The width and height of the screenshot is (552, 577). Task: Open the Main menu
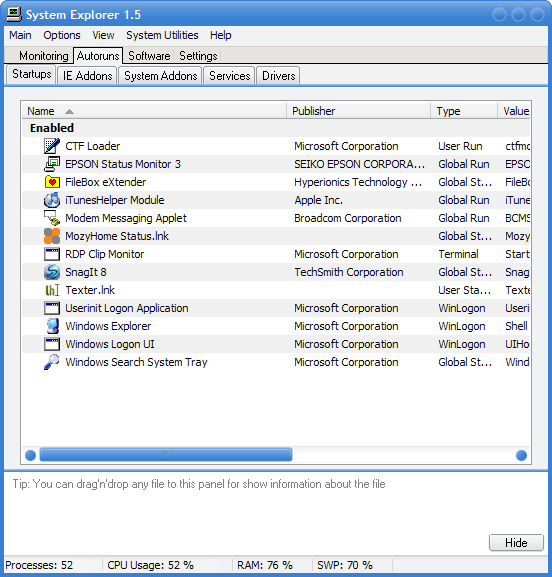(x=20, y=35)
